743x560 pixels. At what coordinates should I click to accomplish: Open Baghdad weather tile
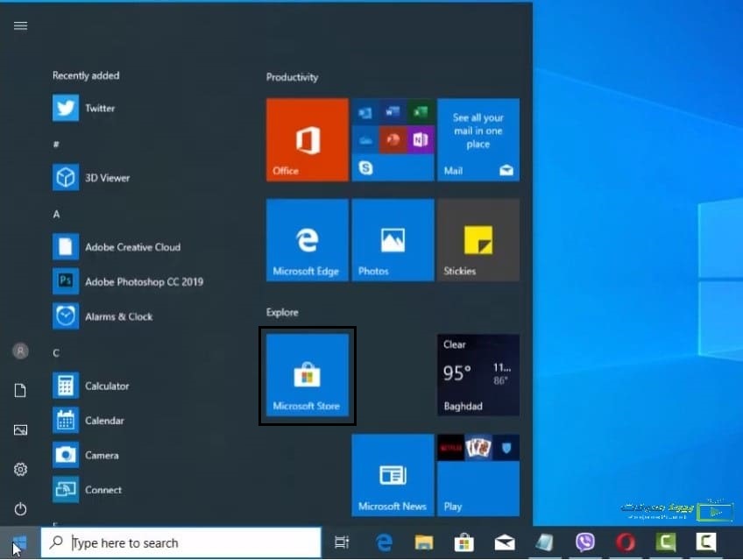[x=478, y=375]
